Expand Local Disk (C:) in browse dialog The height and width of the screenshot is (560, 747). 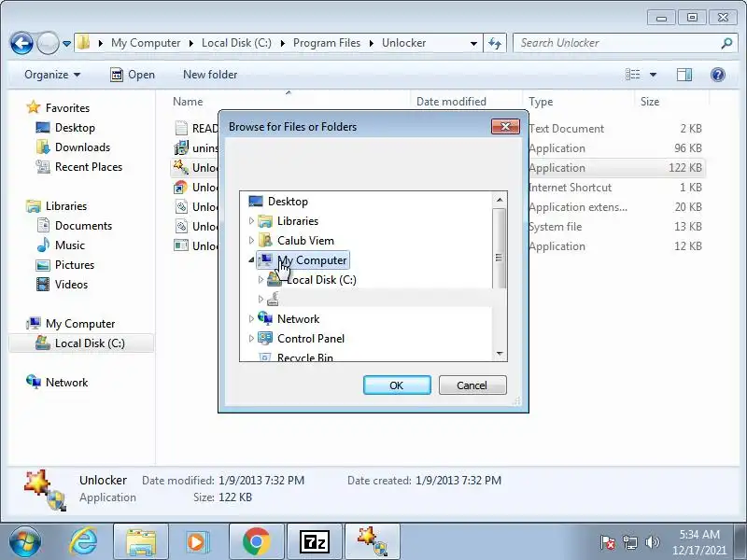tap(261, 280)
